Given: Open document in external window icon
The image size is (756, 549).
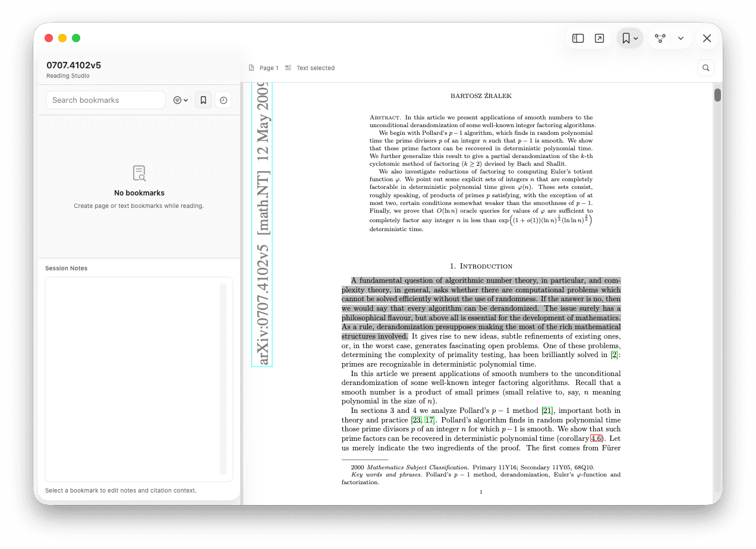Looking at the screenshot, I should [599, 38].
